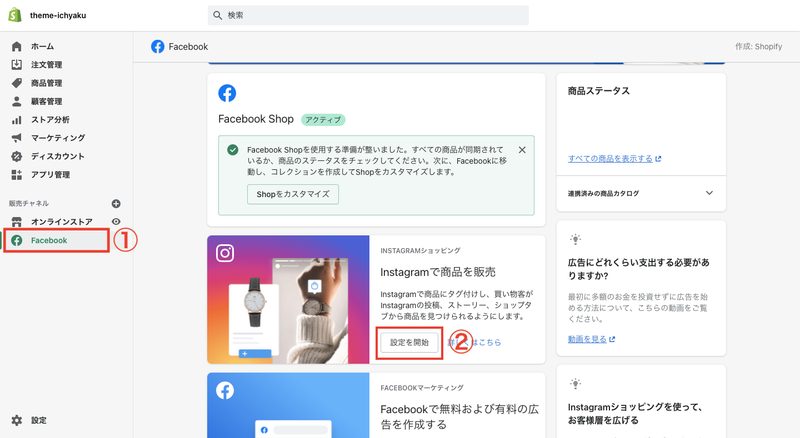The width and height of the screenshot is (800, 438).
Task: Dismiss the Facebook Shop ready banner
Action: click(x=522, y=150)
